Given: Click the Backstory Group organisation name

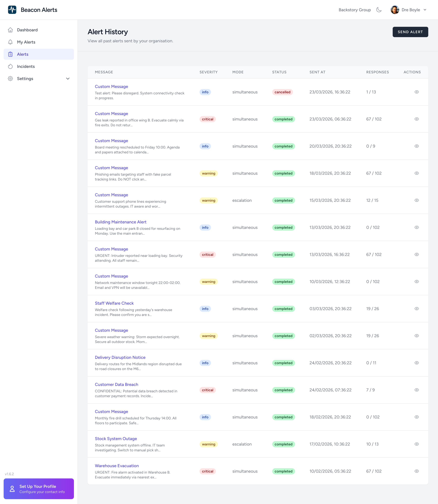Looking at the screenshot, I should tap(354, 10).
